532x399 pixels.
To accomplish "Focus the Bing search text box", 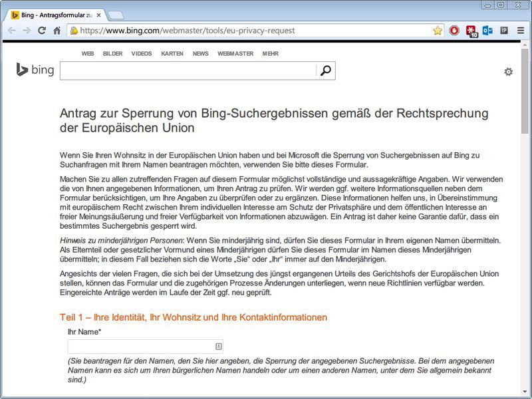I will tap(188, 70).
